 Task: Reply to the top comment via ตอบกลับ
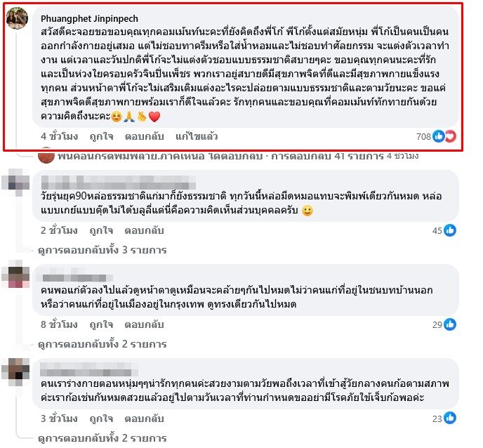coord(144,136)
